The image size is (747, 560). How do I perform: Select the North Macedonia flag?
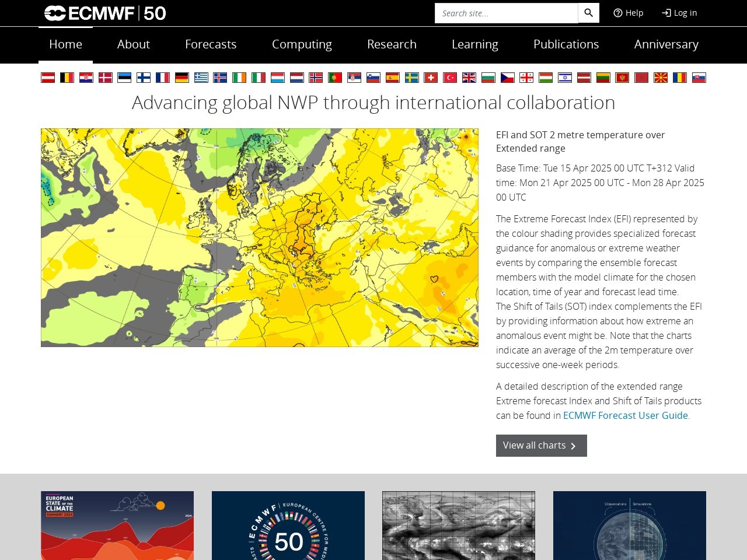[x=661, y=78]
